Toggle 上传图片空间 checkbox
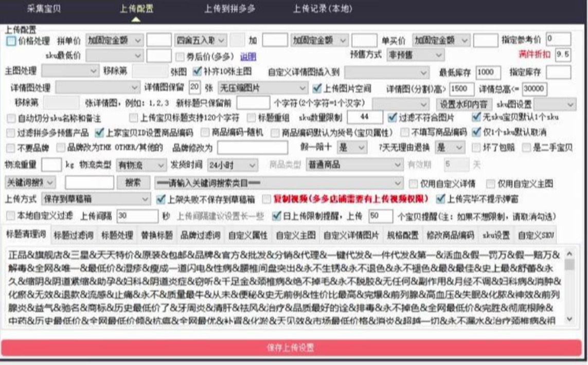Screen dimensions: 588x365 pyautogui.click(x=317, y=88)
